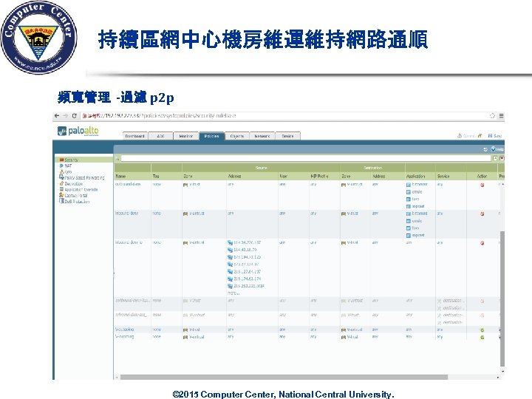Open the Help link
The width and height of the screenshot is (532, 399).
coord(497,149)
